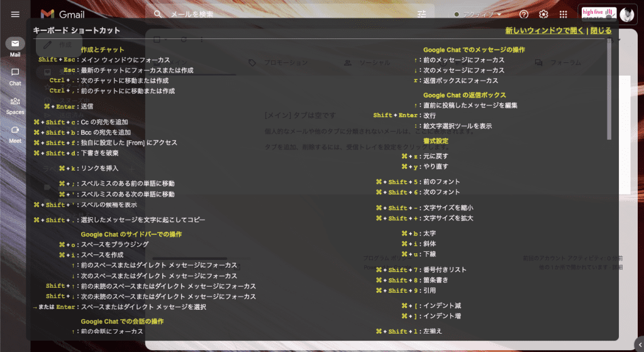Click the refresh icon in mail toolbar

click(184, 40)
